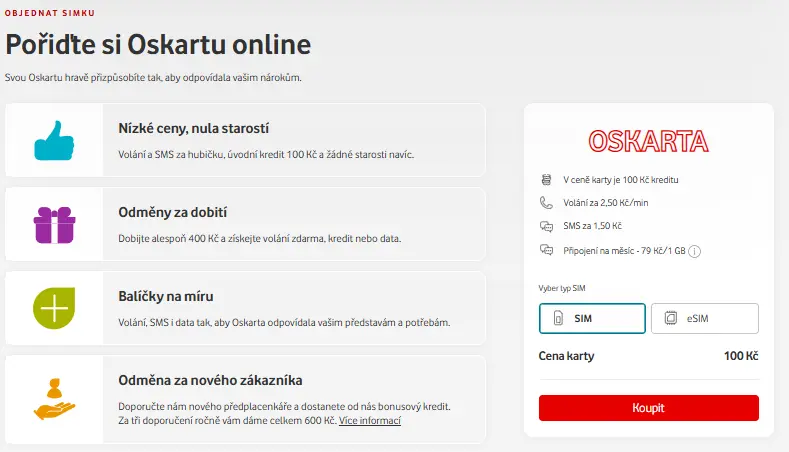Screen dimensions: 789x452
Task: Click 'Pořiďte si Oskartu online' title
Action: (x=158, y=44)
